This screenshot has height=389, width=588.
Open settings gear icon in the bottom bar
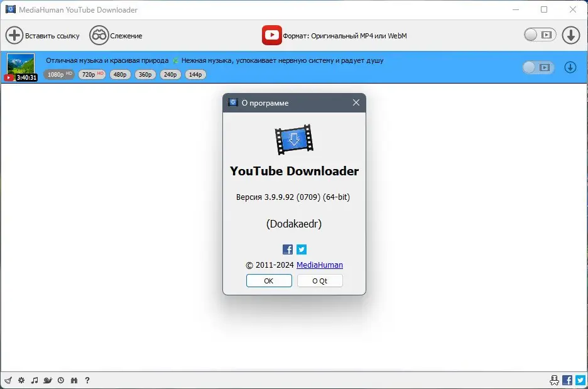pyautogui.click(x=21, y=380)
